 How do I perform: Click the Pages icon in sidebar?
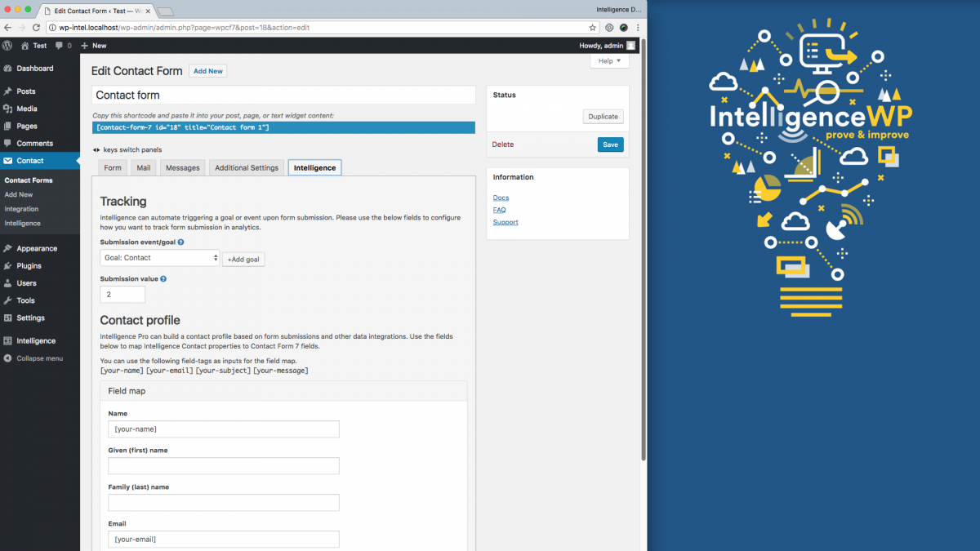coord(7,127)
